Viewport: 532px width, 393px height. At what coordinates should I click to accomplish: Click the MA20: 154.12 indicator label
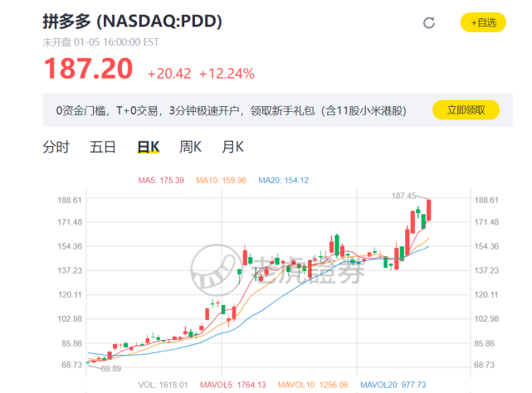pyautogui.click(x=284, y=181)
